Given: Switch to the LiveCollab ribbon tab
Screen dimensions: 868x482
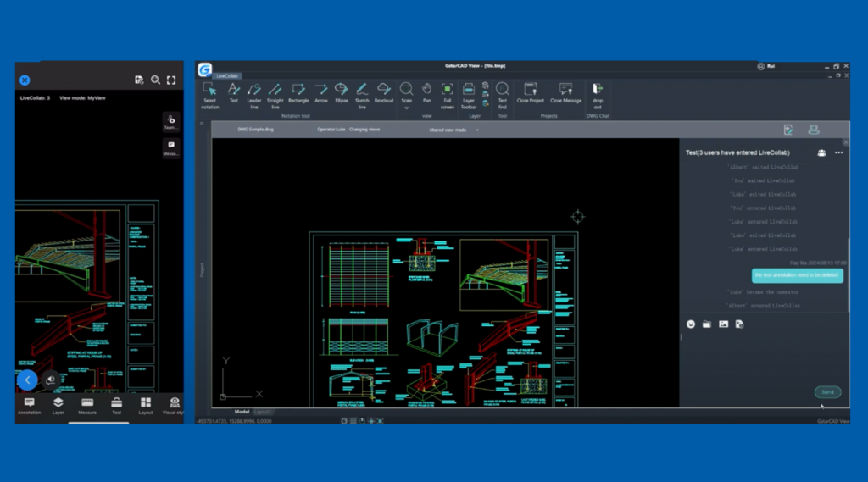Looking at the screenshot, I should point(227,75).
